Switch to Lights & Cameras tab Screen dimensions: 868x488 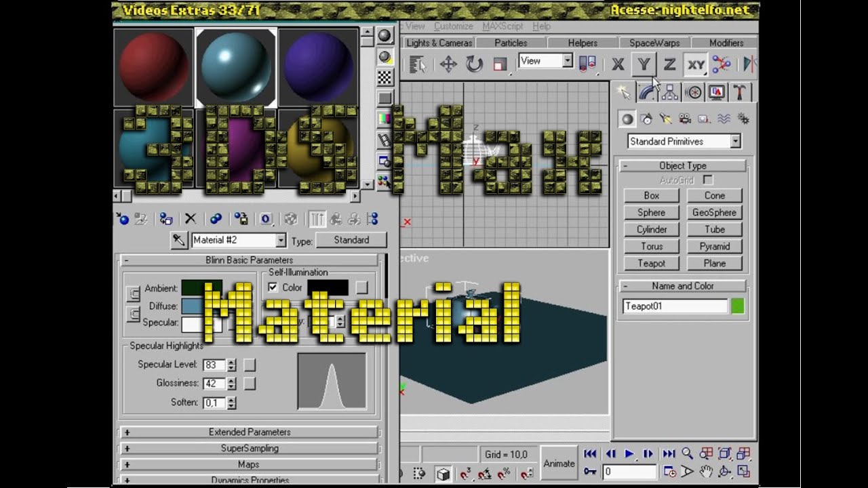click(x=439, y=43)
